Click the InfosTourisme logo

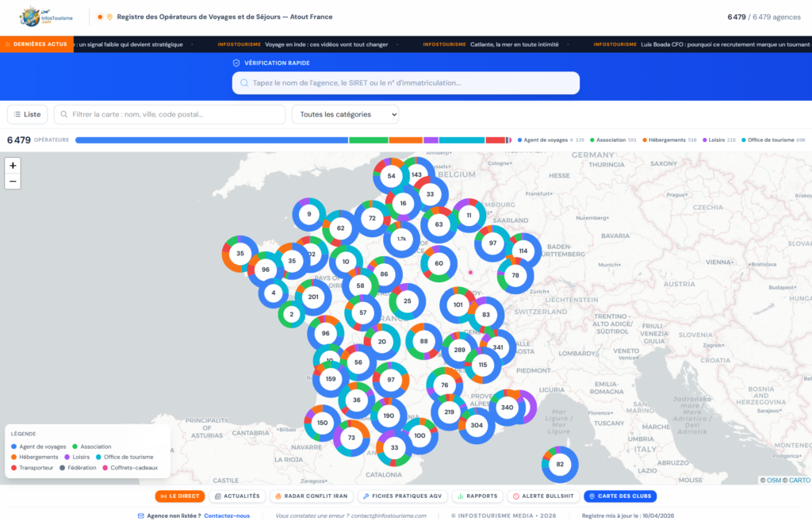(45, 17)
